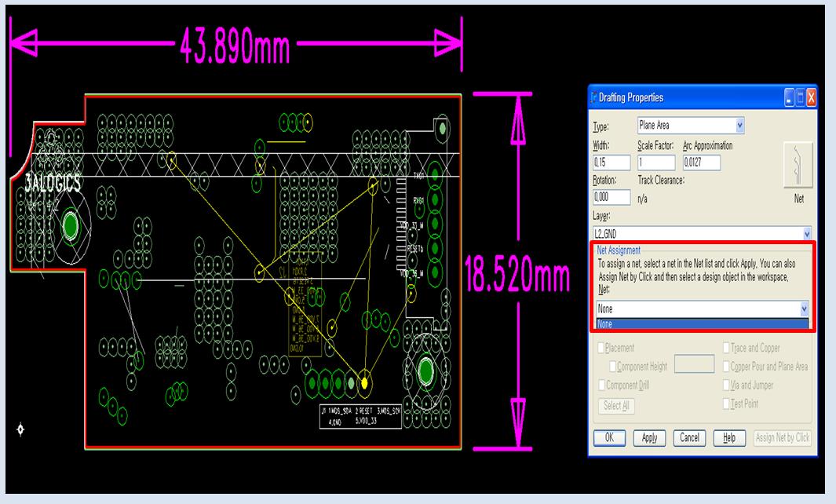Viewport: 836px width, 504px height.
Task: Minimize the Drafting Properties dialog
Action: click(x=789, y=98)
